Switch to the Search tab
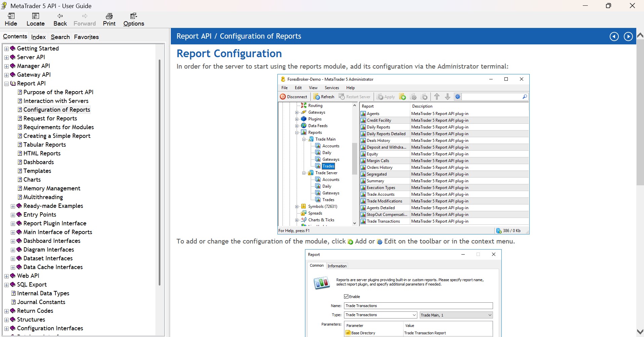This screenshot has width=644, height=337. point(60,37)
